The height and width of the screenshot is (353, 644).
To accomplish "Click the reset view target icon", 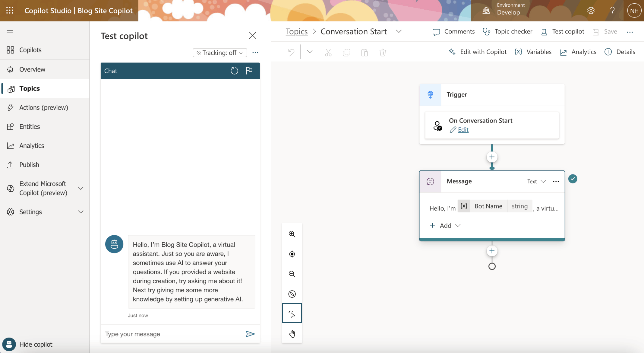I will pos(292,254).
